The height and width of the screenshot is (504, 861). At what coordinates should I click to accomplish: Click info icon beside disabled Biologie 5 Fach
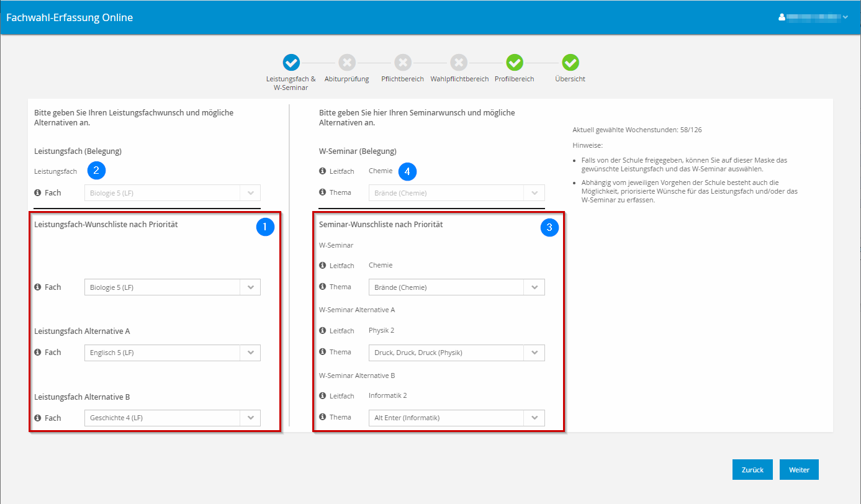(x=38, y=192)
